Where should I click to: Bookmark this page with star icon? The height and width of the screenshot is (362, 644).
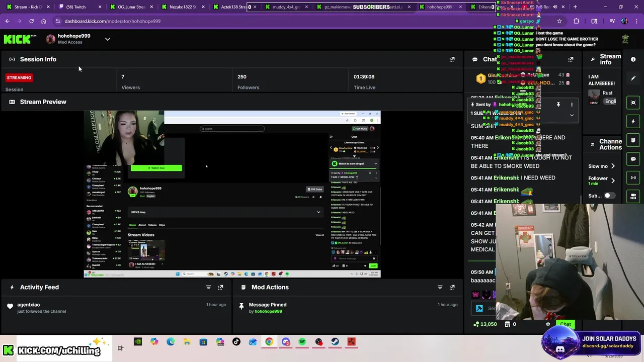(x=559, y=21)
